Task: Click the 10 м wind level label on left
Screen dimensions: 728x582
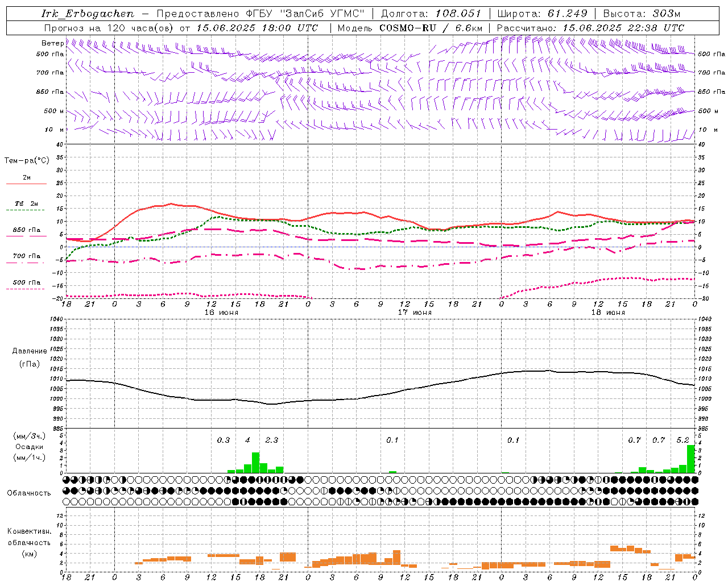Action: (54, 130)
